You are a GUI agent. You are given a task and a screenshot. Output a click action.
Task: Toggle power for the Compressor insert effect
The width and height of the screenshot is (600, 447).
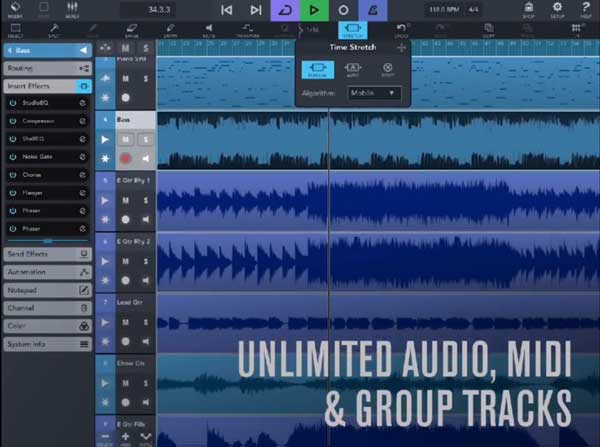[x=11, y=121]
